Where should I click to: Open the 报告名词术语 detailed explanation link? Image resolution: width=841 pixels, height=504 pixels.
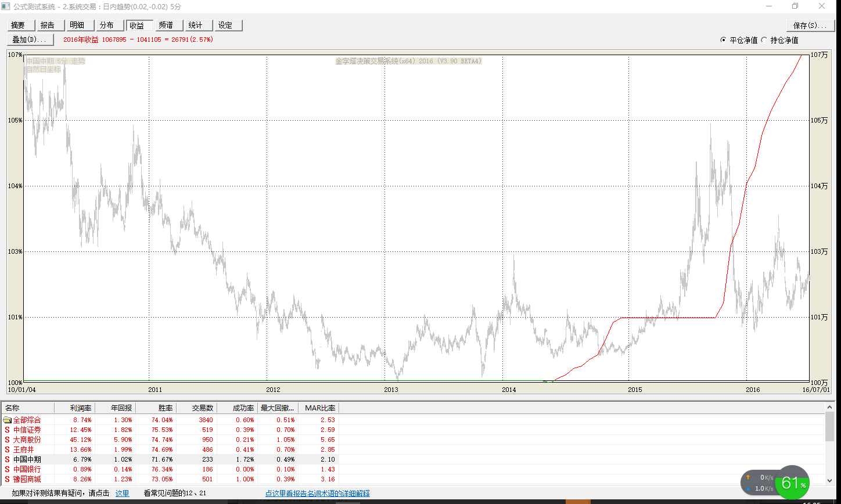coord(317,494)
